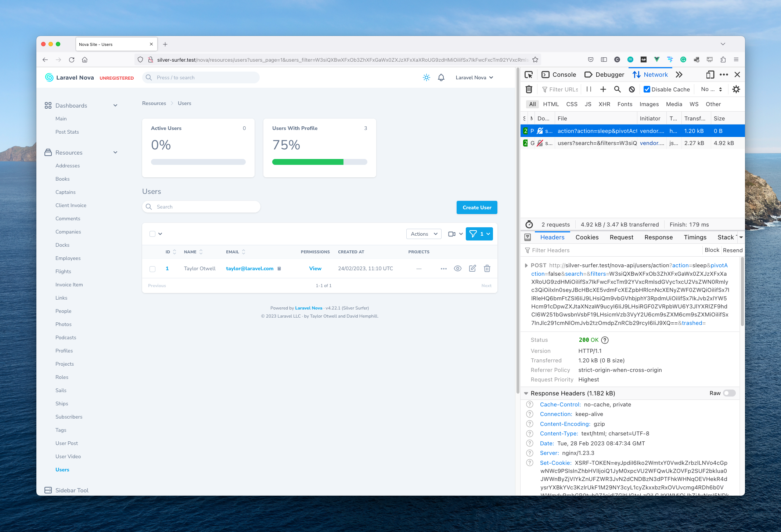Open the Actions dropdown
The width and height of the screenshot is (781, 532).
tap(424, 234)
